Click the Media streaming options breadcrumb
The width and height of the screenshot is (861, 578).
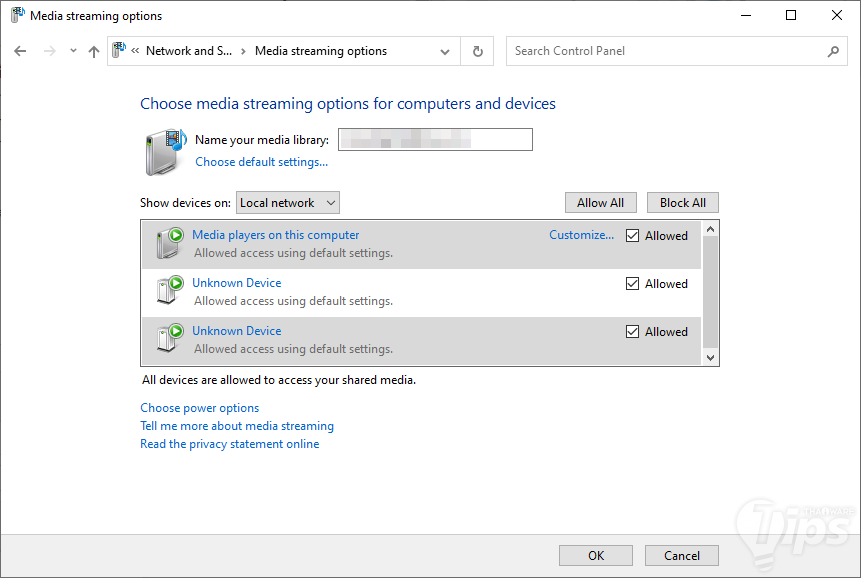(321, 51)
